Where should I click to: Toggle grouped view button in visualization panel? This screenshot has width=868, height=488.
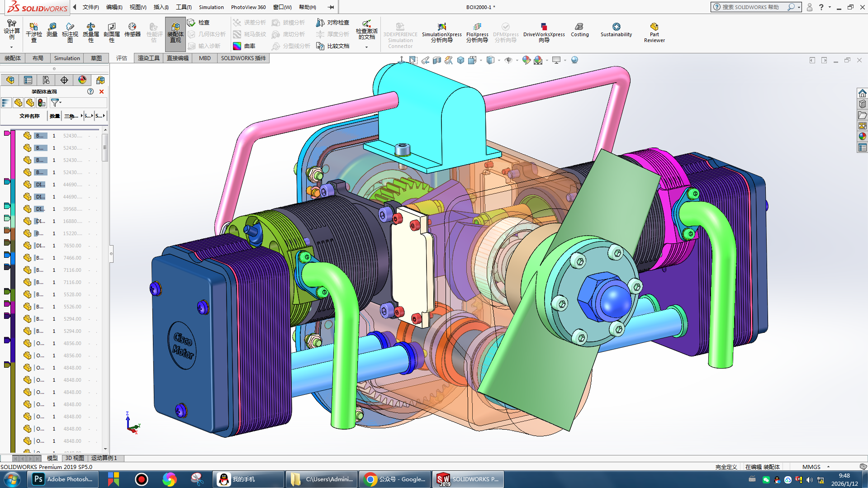pyautogui.click(x=30, y=103)
